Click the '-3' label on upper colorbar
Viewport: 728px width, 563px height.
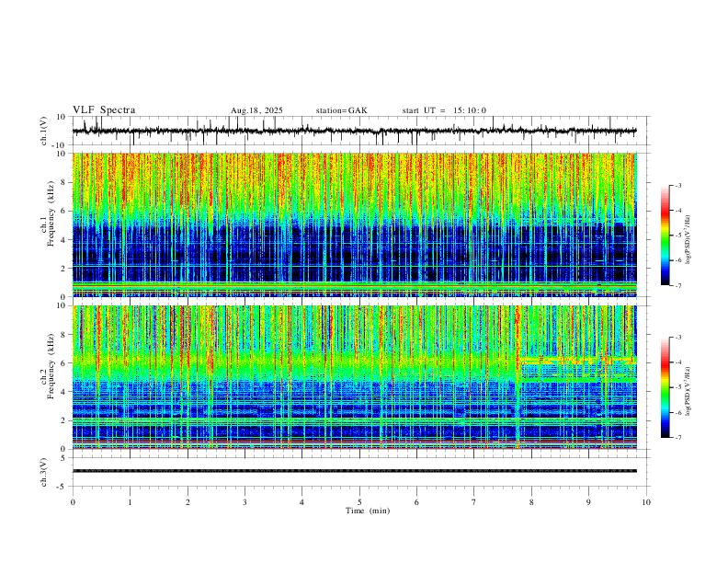click(x=677, y=185)
